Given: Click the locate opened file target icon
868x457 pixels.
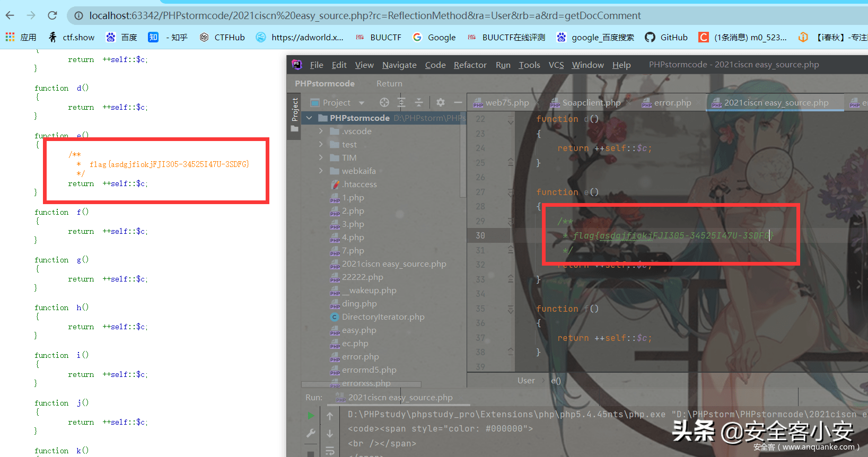Looking at the screenshot, I should [384, 102].
